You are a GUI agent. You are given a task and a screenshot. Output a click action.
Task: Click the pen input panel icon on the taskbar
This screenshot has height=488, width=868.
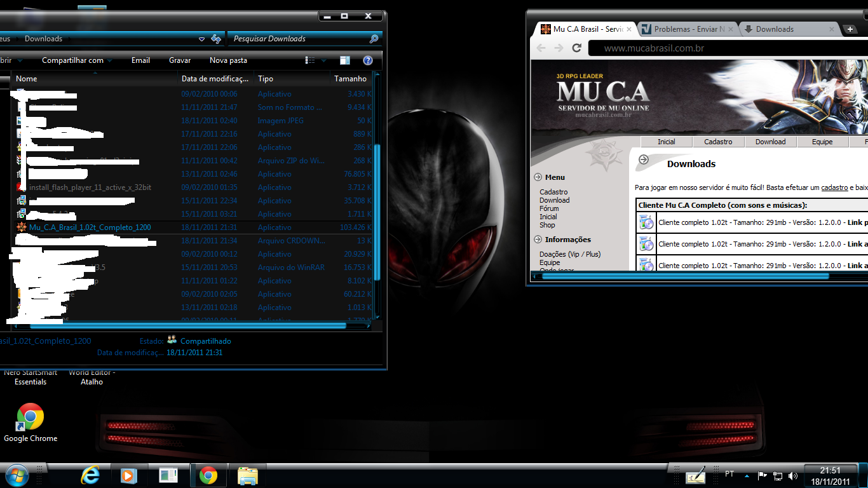[x=696, y=476]
